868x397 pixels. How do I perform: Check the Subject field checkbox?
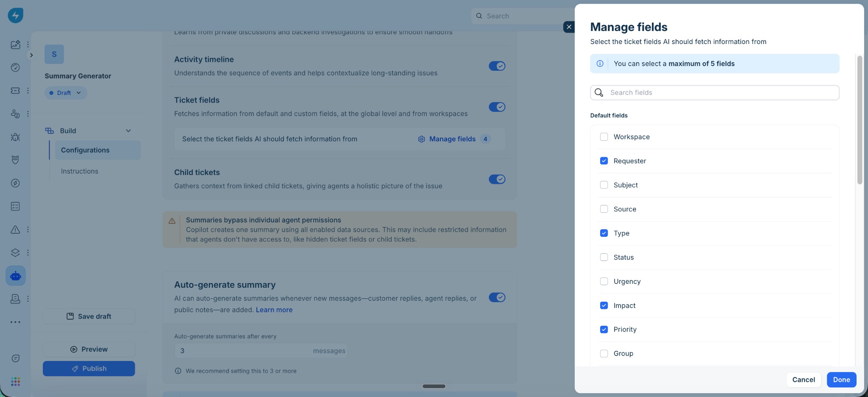(x=604, y=185)
